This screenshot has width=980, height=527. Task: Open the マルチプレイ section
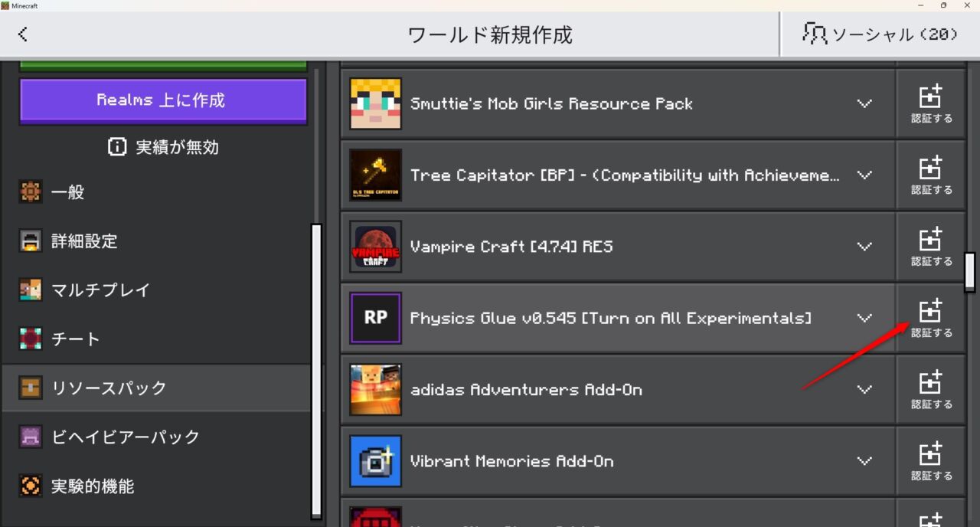(156, 290)
